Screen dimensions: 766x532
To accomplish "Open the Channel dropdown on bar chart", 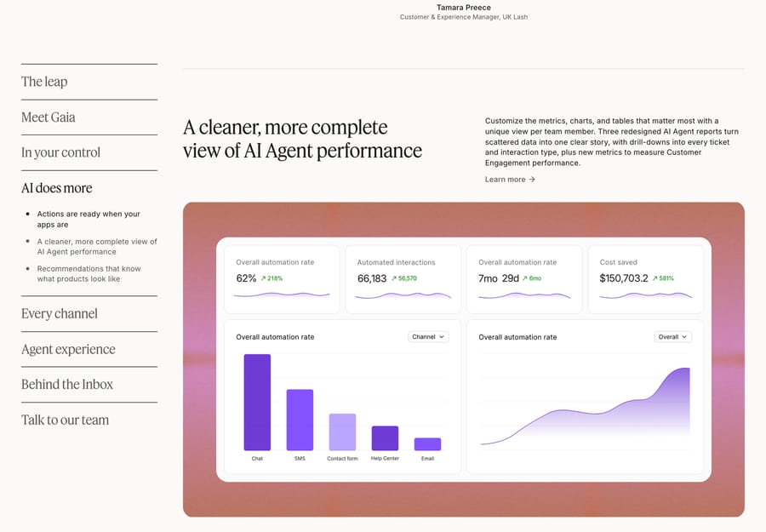I will (x=428, y=336).
